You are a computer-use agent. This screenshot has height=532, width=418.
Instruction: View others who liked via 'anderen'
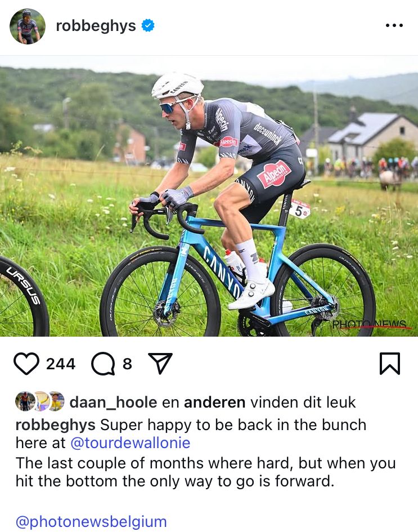click(214, 403)
